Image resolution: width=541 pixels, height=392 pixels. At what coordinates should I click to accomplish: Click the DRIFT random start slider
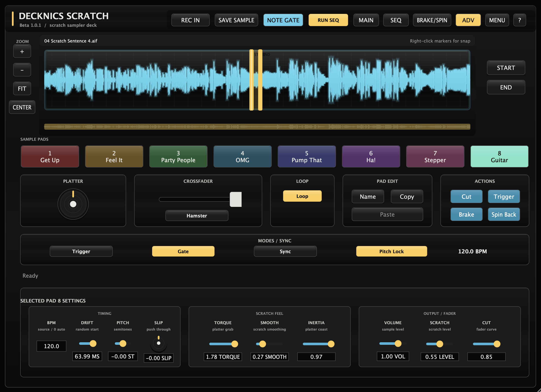87,344
